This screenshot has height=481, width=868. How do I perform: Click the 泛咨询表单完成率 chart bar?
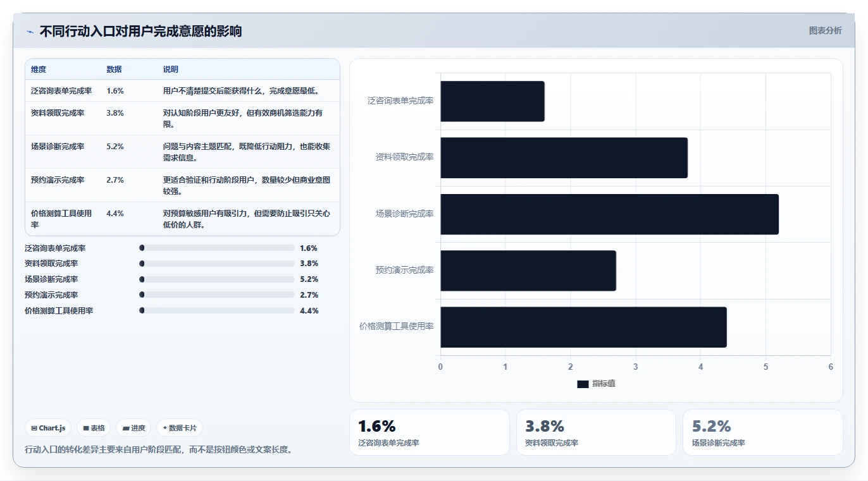492,101
